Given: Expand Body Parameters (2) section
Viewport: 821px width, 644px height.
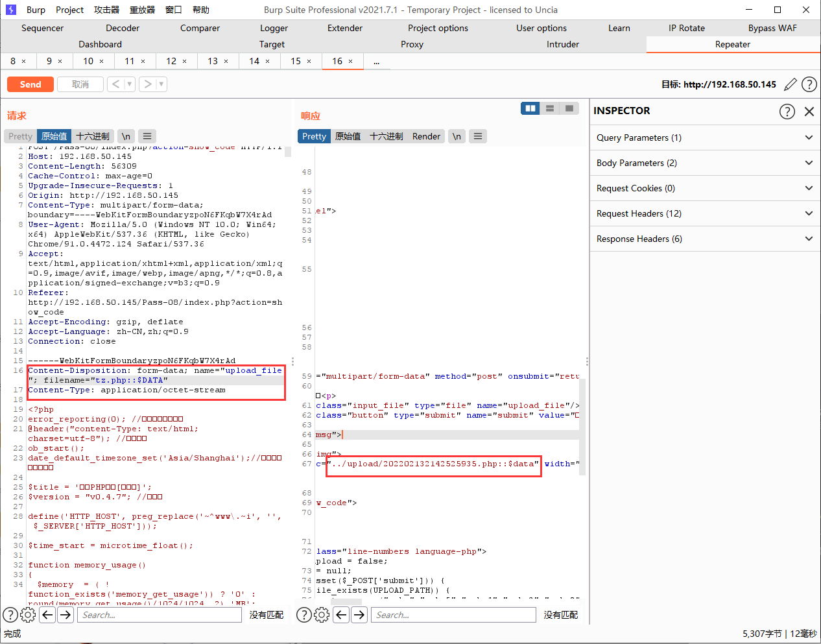Looking at the screenshot, I should click(705, 163).
